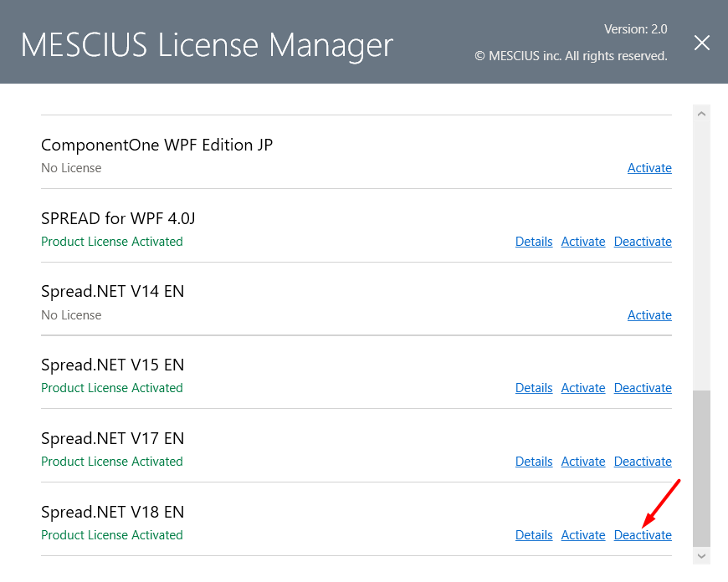Open Details for Spread.NET V18 EN

coord(534,535)
